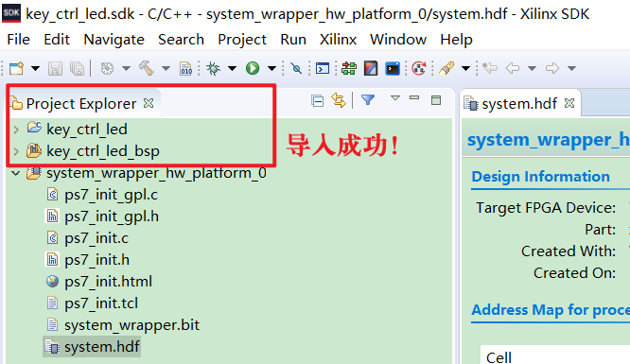Open the Debug dropdown arrow
The width and height of the screenshot is (630, 364).
point(233,69)
